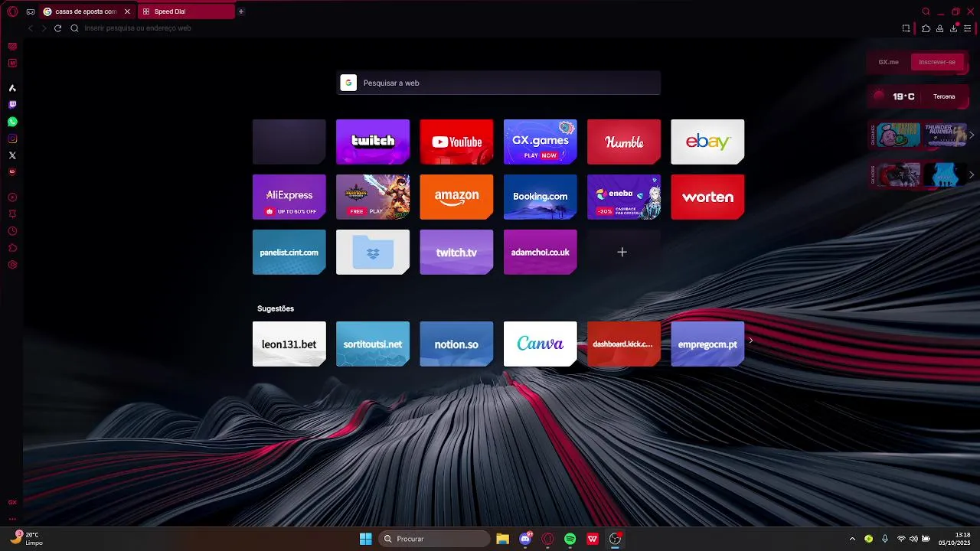Image resolution: width=980 pixels, height=551 pixels.
Task: Open the YouTube speed dial tile
Action: click(x=456, y=142)
